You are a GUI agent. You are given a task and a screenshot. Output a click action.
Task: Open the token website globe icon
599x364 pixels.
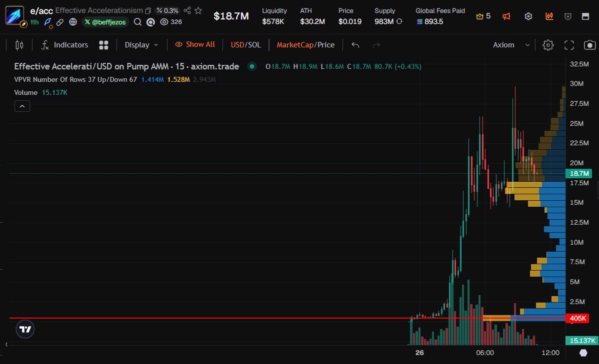click(73, 22)
